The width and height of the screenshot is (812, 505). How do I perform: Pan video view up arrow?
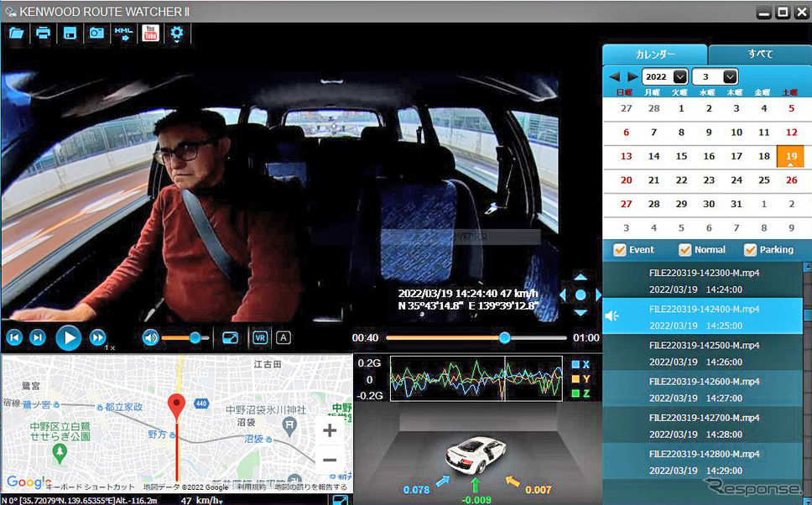point(580,278)
